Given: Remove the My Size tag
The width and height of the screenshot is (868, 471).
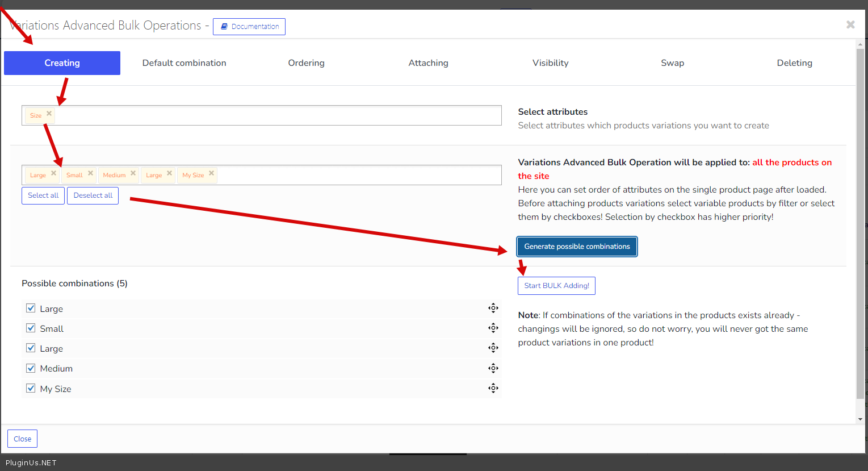Looking at the screenshot, I should click(211, 173).
